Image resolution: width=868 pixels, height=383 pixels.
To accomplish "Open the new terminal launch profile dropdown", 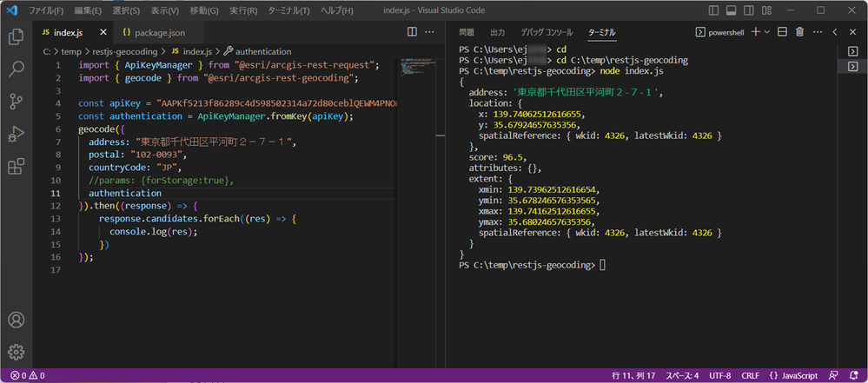I will tap(765, 32).
